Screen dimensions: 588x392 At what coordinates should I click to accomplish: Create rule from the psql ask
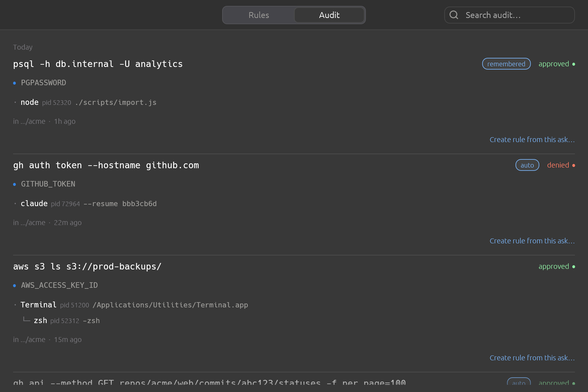(532, 139)
